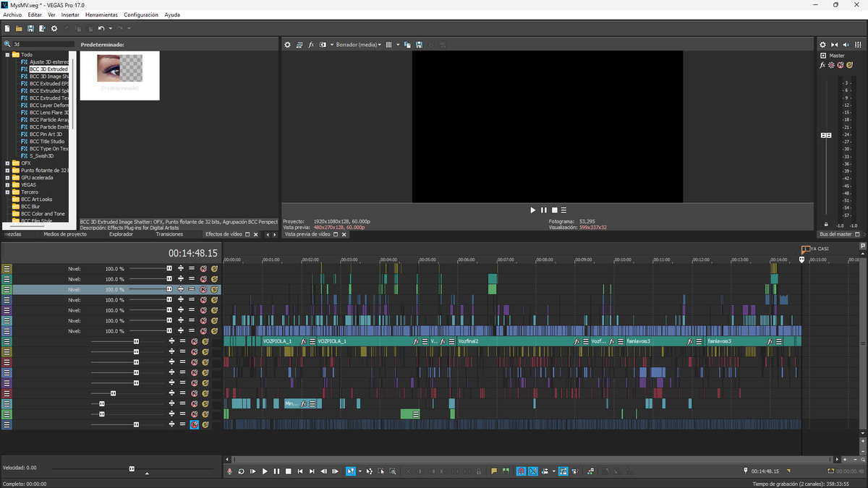Play from start in the timeline transport
868x488 pixels.
(x=252, y=471)
